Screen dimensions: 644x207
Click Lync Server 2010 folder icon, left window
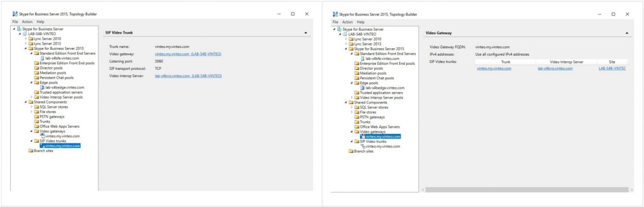click(x=31, y=39)
